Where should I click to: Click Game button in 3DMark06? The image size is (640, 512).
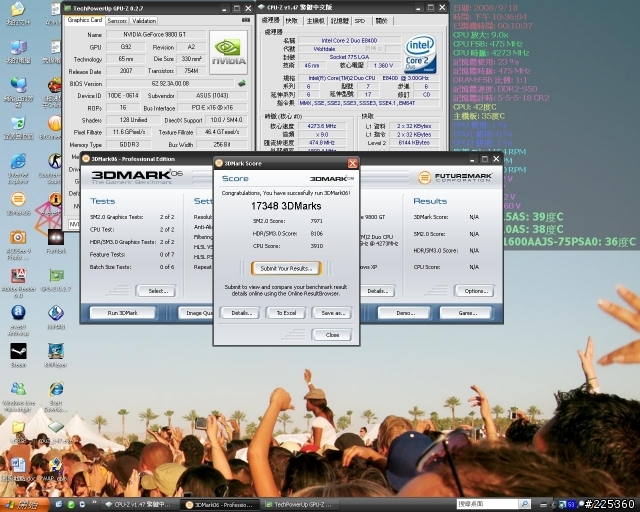click(466, 313)
